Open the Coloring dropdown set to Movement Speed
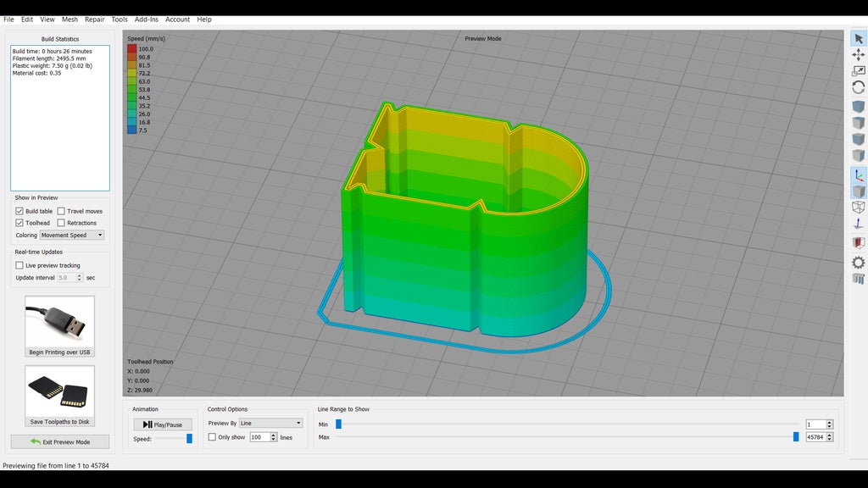Image resolution: width=868 pixels, height=488 pixels. point(72,235)
